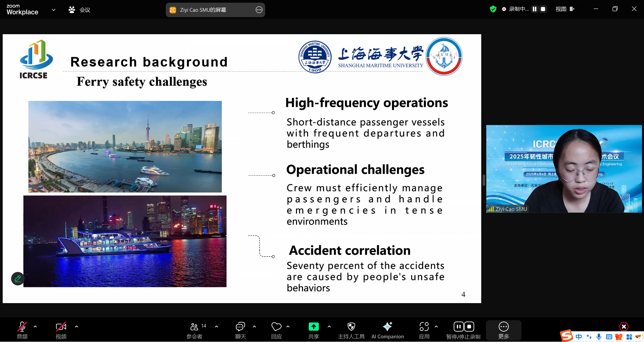Screen dimensions: 644x342
Task: Open the 会议 meetings tab
Action: (80, 10)
